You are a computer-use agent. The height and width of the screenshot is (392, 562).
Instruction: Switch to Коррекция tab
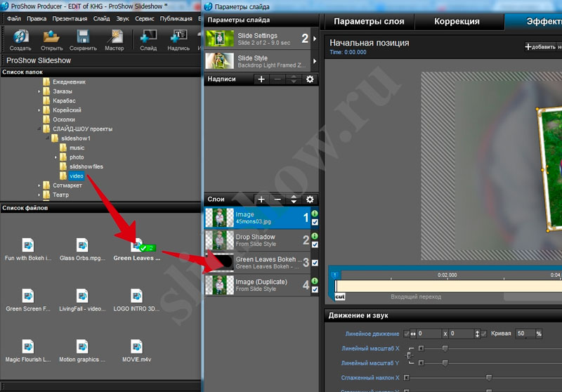click(x=457, y=22)
